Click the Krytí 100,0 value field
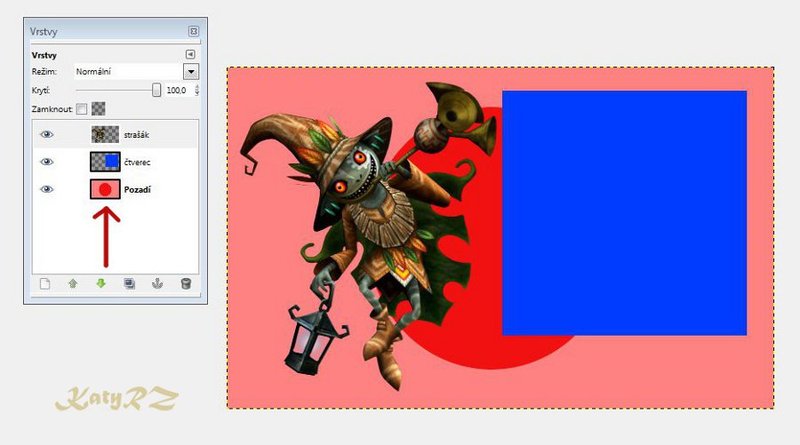Image resolution: width=800 pixels, height=445 pixels. [x=177, y=90]
